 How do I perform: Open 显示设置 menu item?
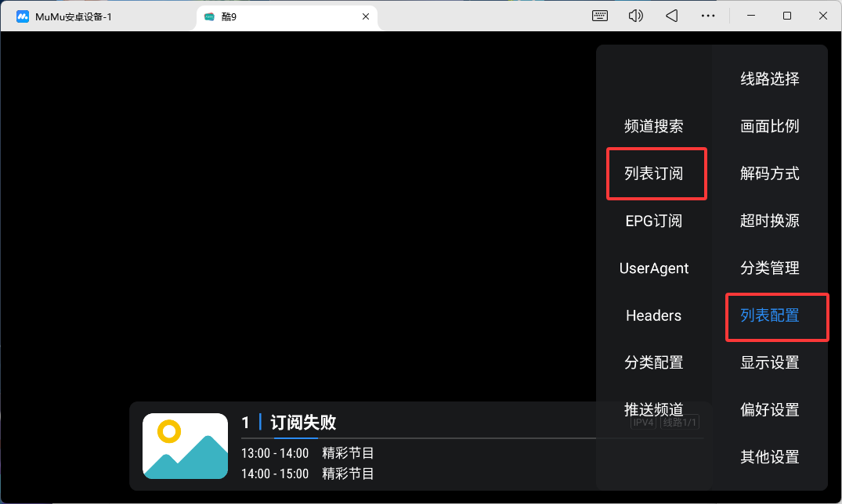click(769, 362)
